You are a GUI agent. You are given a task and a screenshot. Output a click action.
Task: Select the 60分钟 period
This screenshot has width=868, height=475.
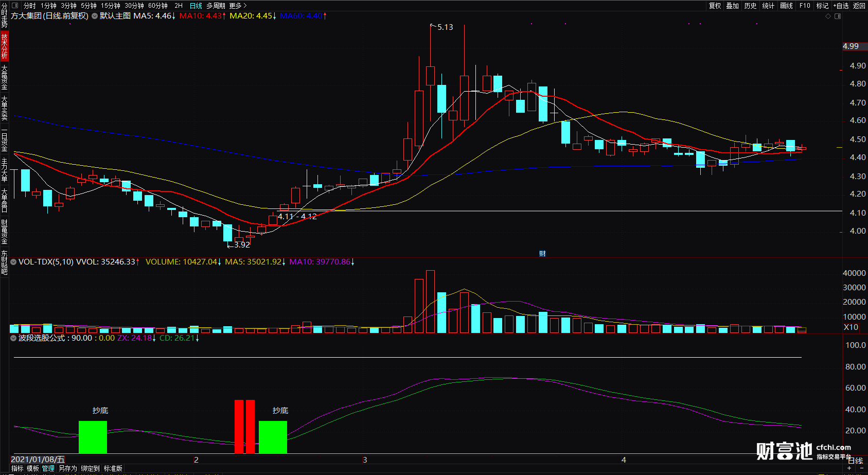click(x=158, y=6)
